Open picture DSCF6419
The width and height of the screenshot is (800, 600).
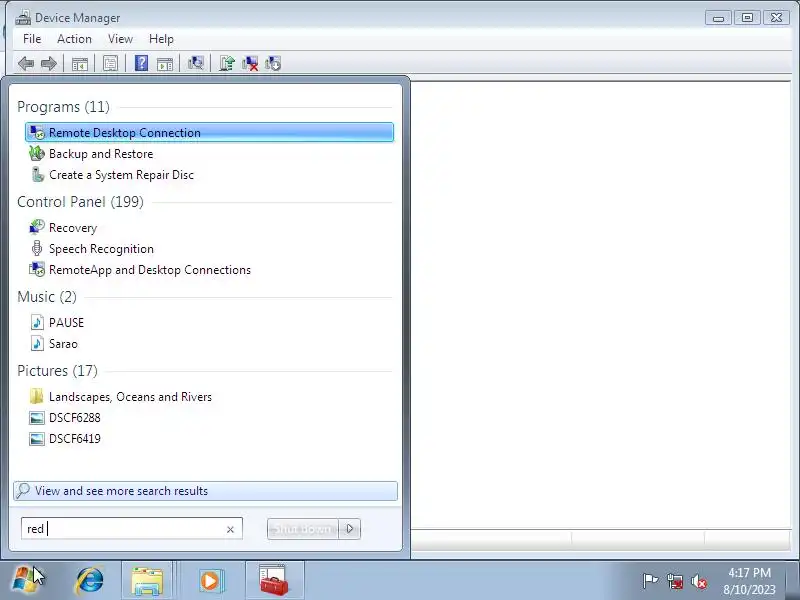[x=209, y=438]
